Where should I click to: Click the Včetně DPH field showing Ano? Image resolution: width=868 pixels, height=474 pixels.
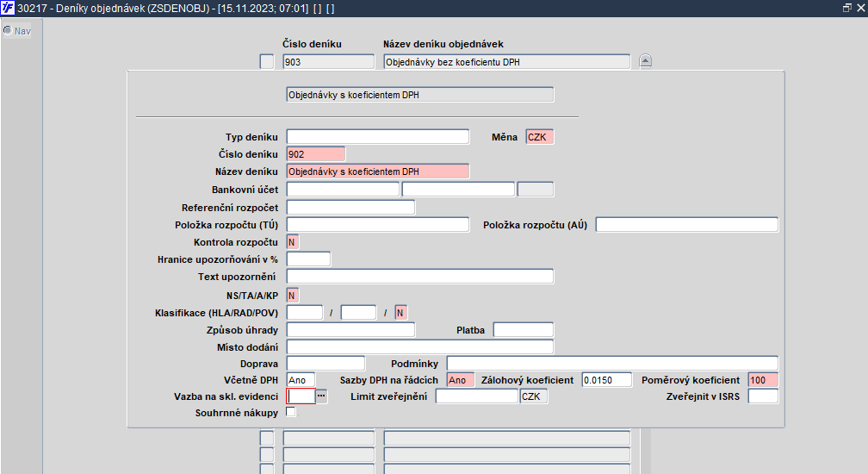pos(301,380)
